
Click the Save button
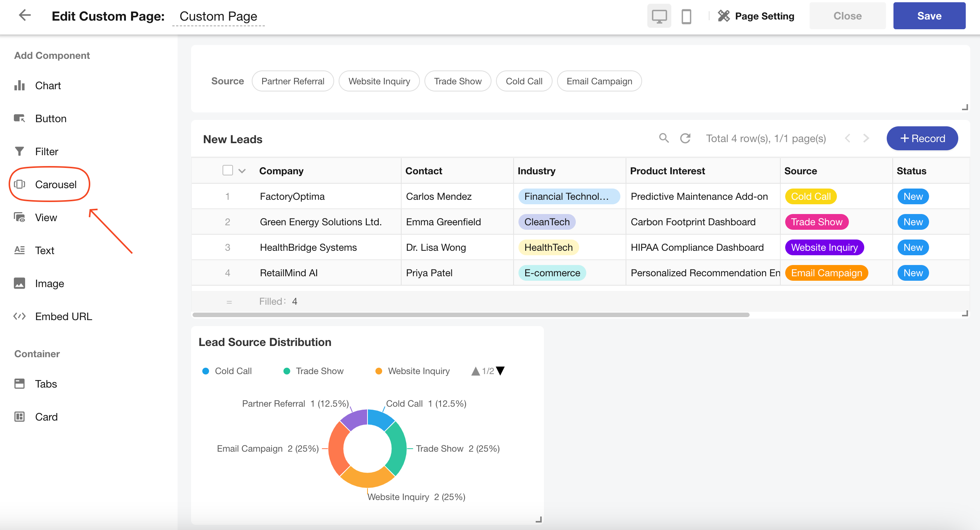[x=929, y=16]
